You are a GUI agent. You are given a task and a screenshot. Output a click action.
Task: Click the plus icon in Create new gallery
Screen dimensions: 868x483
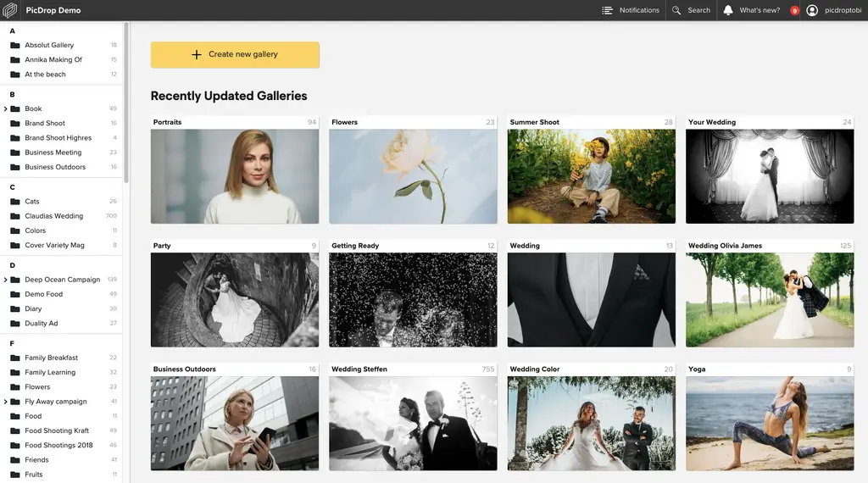pos(196,54)
